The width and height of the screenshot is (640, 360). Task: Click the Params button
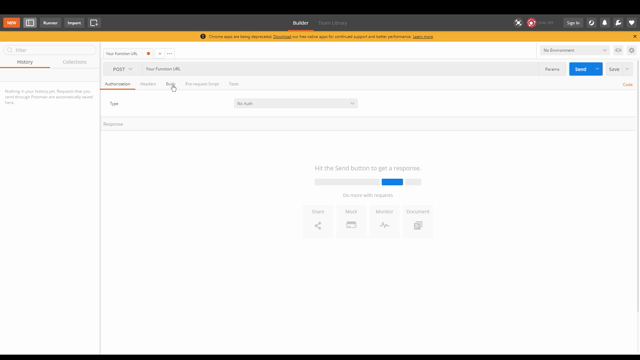pyautogui.click(x=552, y=69)
